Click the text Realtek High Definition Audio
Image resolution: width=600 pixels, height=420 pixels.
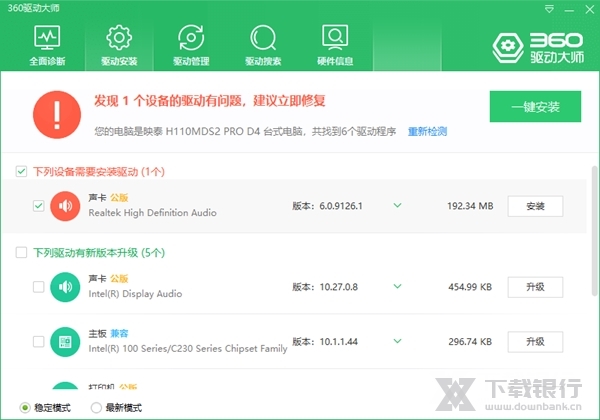tap(152, 213)
